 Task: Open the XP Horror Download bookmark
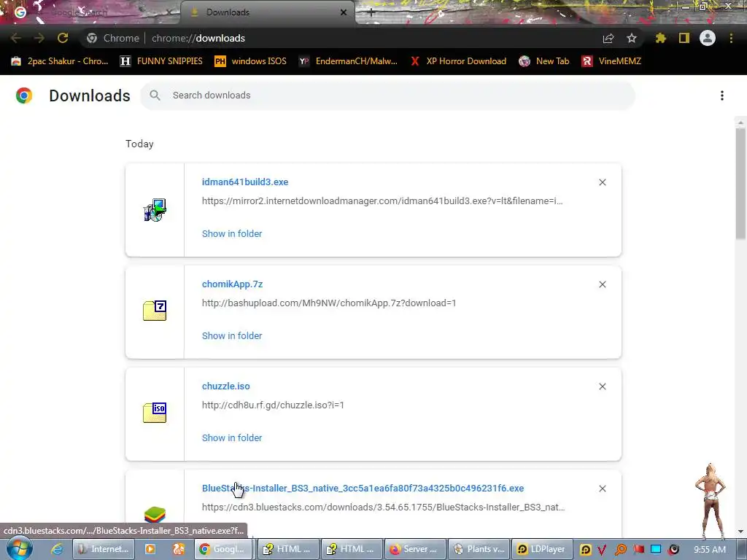coord(458,61)
